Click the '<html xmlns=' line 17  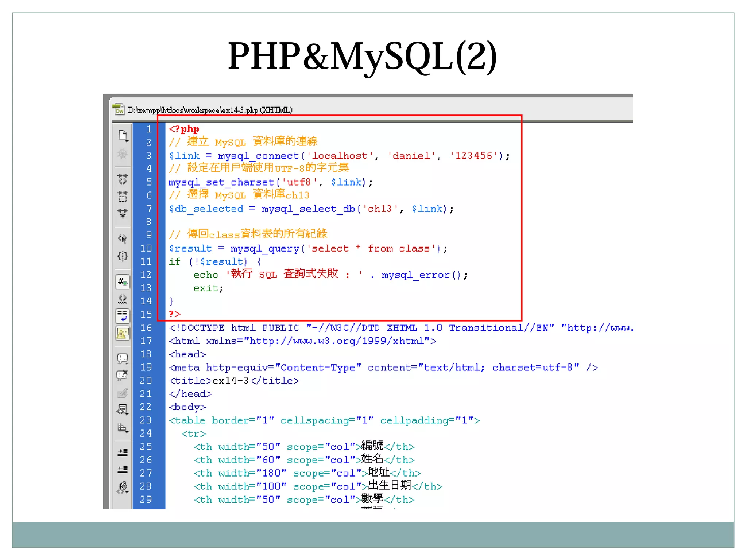click(302, 341)
